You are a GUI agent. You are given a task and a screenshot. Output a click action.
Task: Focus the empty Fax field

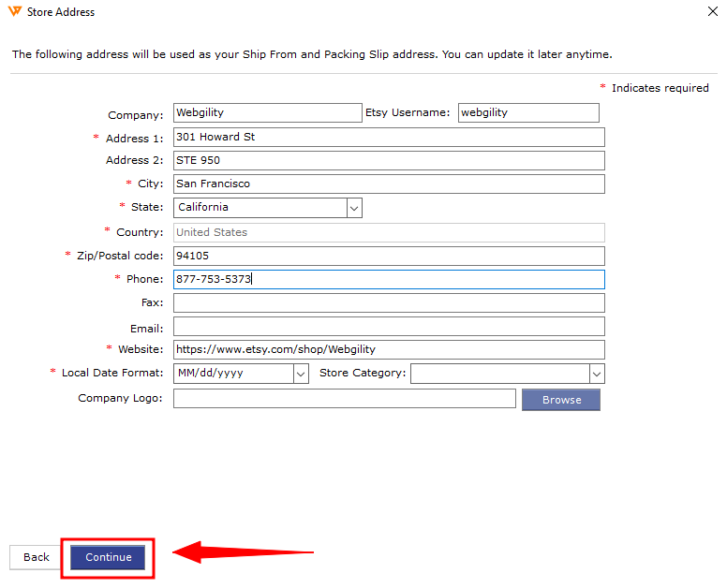click(x=389, y=302)
